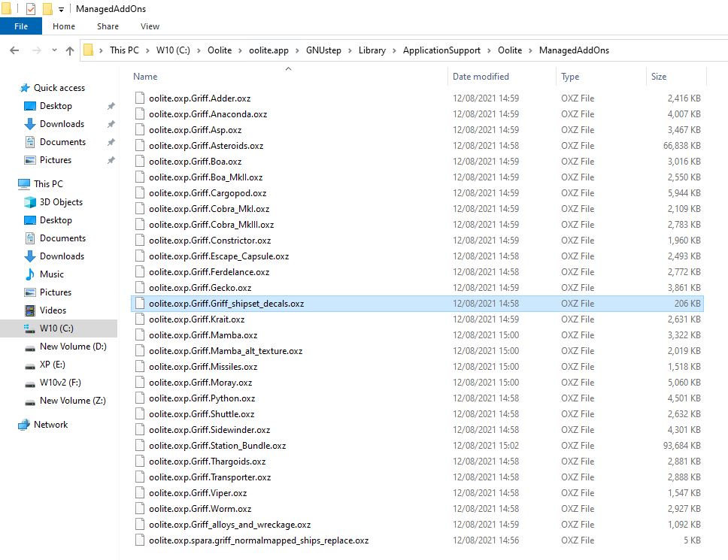
Task: Sort files by the Date modified column
Action: pyautogui.click(x=481, y=77)
